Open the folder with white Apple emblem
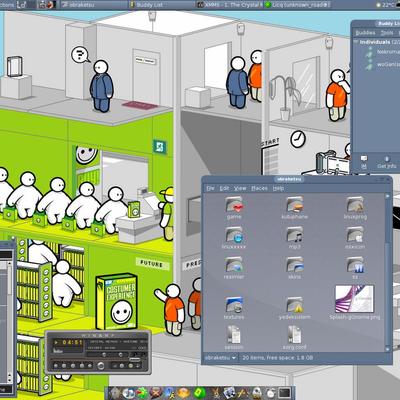The width and height of the screenshot is (400, 400). pyautogui.click(x=355, y=237)
